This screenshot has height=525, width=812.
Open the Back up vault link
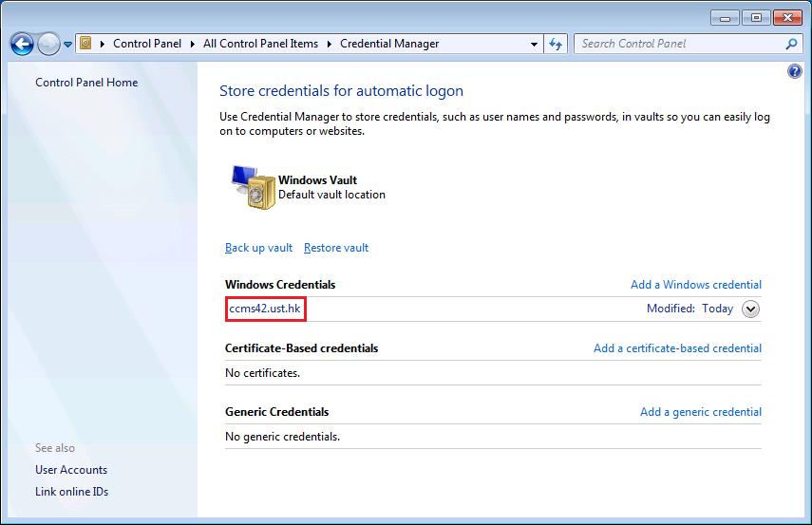click(258, 248)
